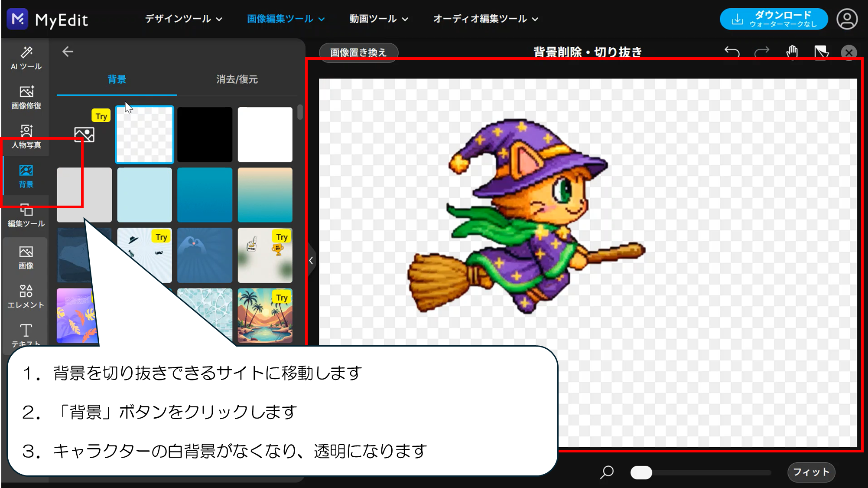Select the light gray background swatch
The width and height of the screenshot is (868, 488).
click(x=84, y=195)
